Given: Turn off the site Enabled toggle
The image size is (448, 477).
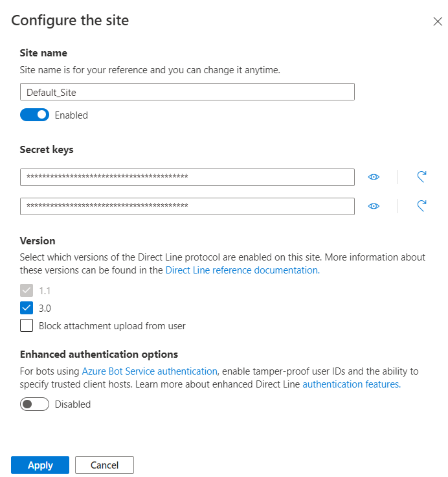Looking at the screenshot, I should (34, 115).
